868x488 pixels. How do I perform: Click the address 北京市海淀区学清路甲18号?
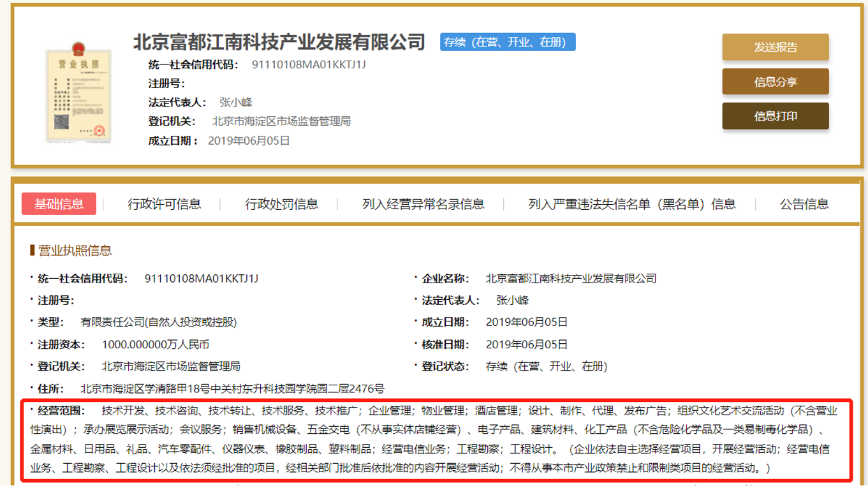click(232, 388)
